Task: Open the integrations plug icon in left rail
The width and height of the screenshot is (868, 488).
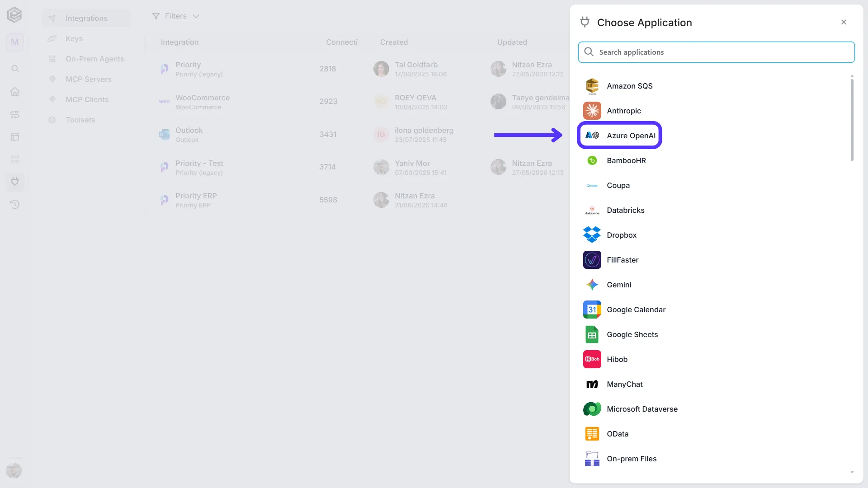Action: pyautogui.click(x=15, y=182)
